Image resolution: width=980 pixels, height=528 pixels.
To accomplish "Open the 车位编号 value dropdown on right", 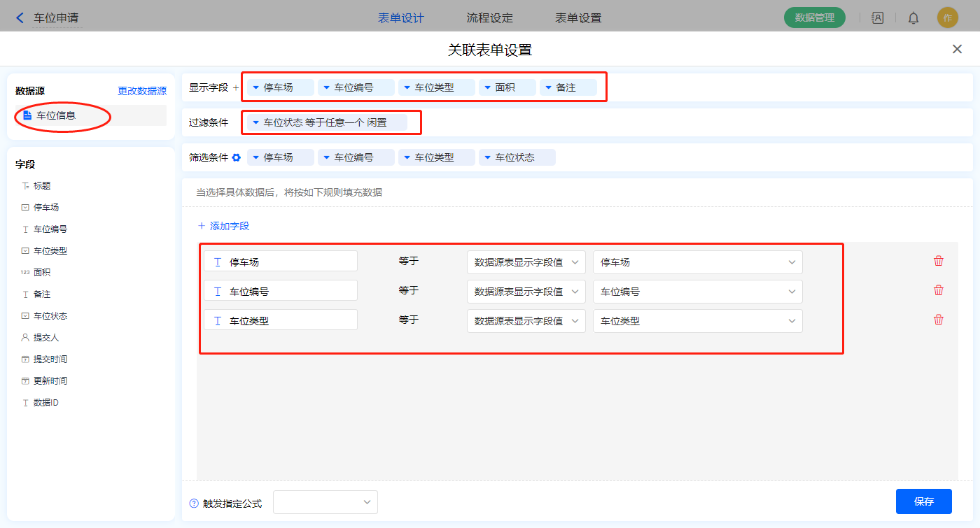I will pyautogui.click(x=697, y=292).
